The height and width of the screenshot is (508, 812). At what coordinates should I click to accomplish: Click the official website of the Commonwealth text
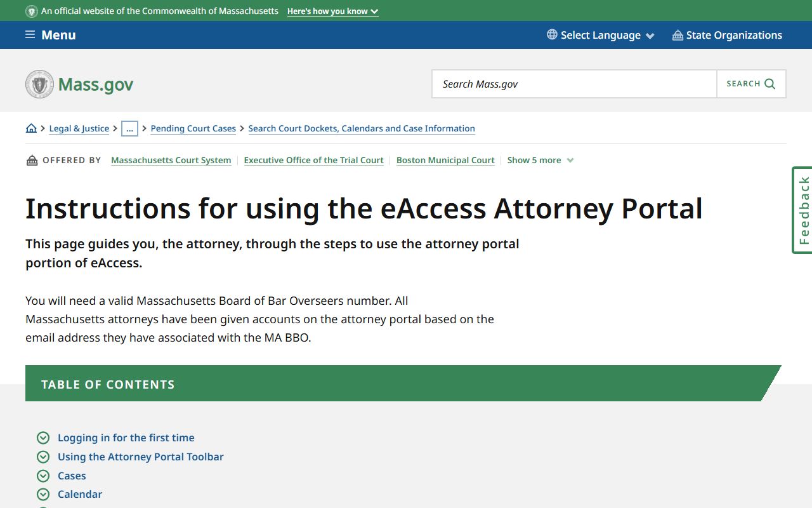[x=160, y=11]
